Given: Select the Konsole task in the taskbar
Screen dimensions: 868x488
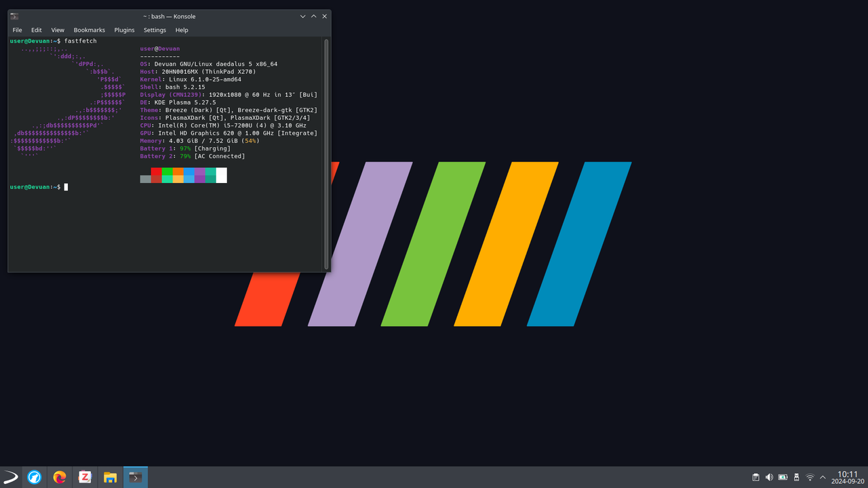Looking at the screenshot, I should pos(136,477).
